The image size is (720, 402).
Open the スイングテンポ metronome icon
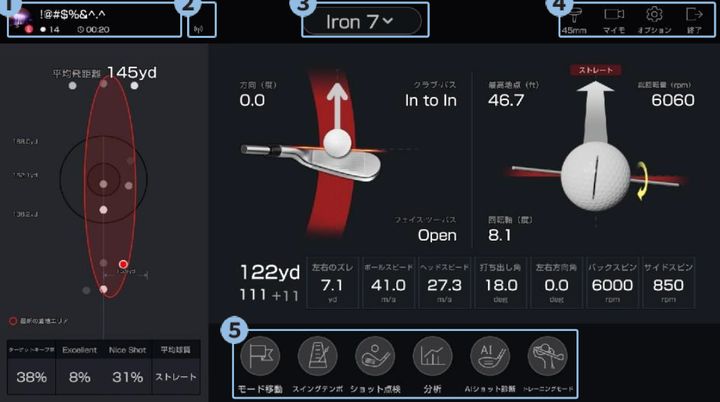(316, 355)
